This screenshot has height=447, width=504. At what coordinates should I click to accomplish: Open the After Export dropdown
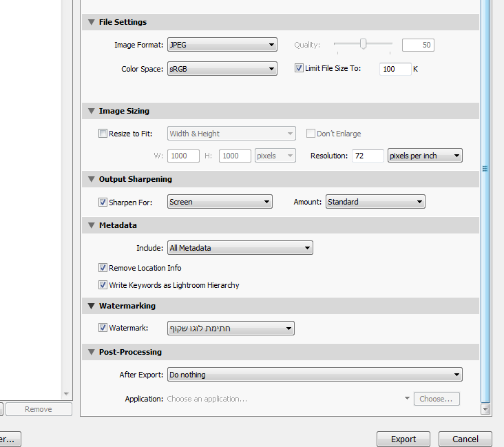[315, 375]
